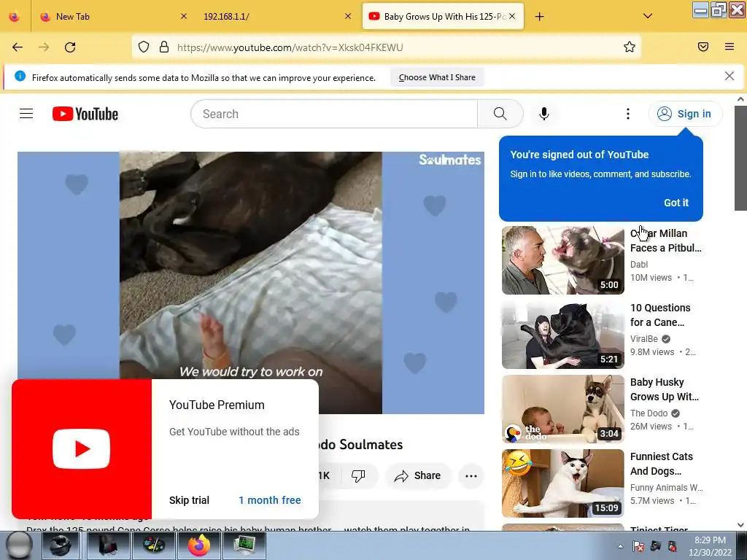
Task: Open more actions ellipsis under video
Action: pos(471,475)
